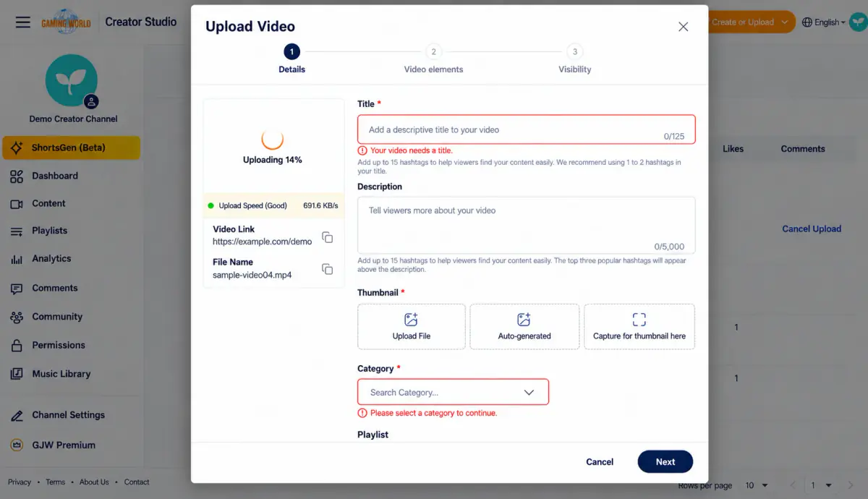Open the Rows per page dropdown
This screenshot has width=868, height=499.
(757, 485)
